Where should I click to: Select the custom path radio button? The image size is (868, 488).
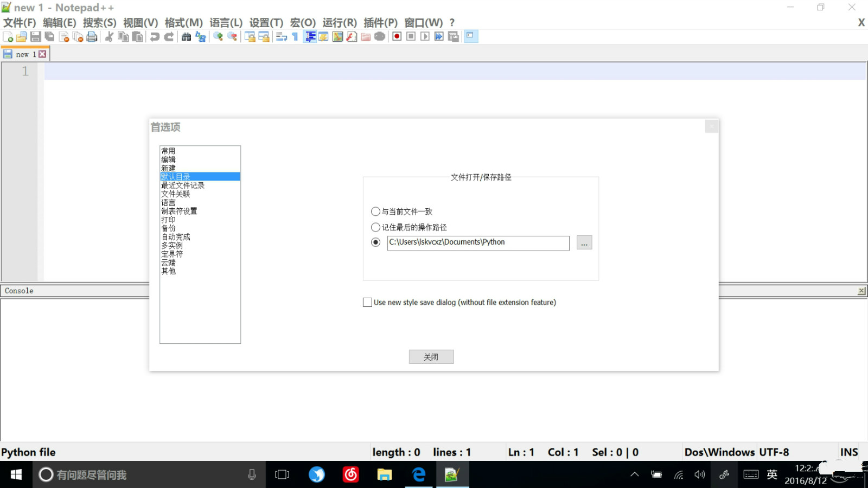coord(375,242)
